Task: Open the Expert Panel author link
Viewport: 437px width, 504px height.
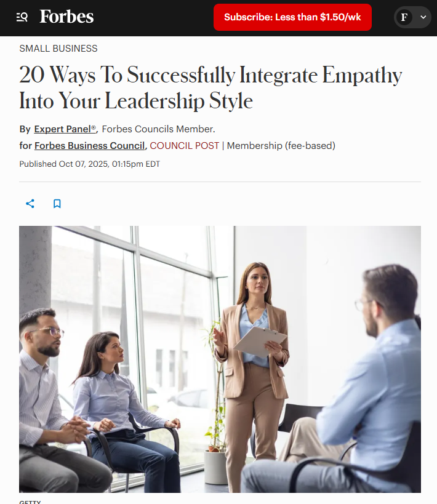Action: click(65, 129)
